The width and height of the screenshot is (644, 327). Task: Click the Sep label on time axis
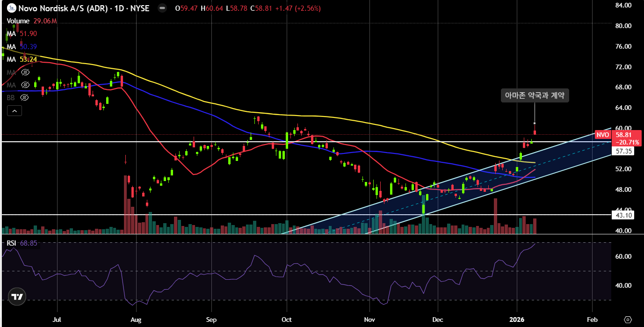[211, 320]
